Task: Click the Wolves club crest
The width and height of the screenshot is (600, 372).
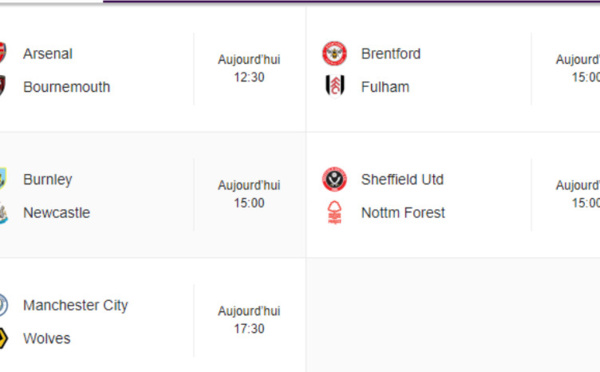Action: tap(3, 338)
